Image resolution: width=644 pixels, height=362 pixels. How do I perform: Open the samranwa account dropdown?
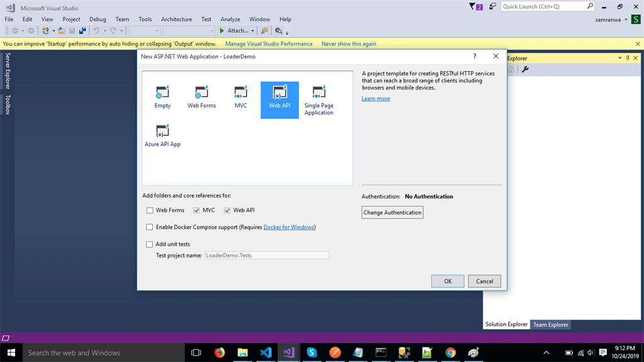coord(626,20)
